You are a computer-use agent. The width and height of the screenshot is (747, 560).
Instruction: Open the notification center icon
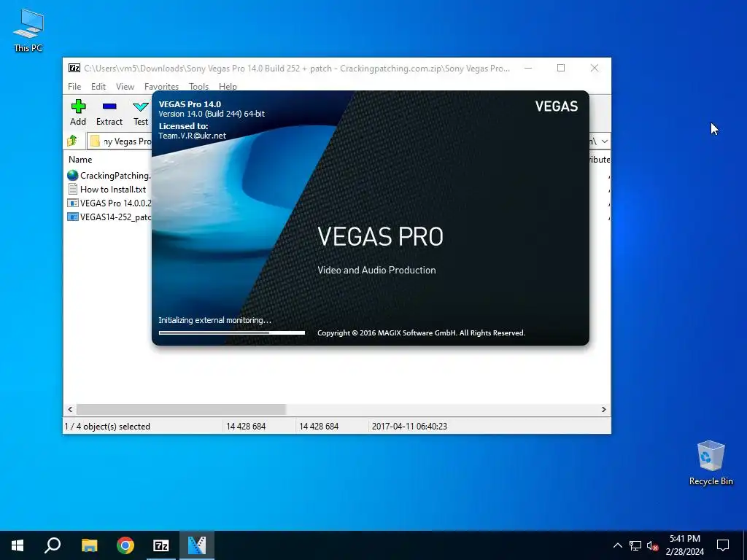723,545
